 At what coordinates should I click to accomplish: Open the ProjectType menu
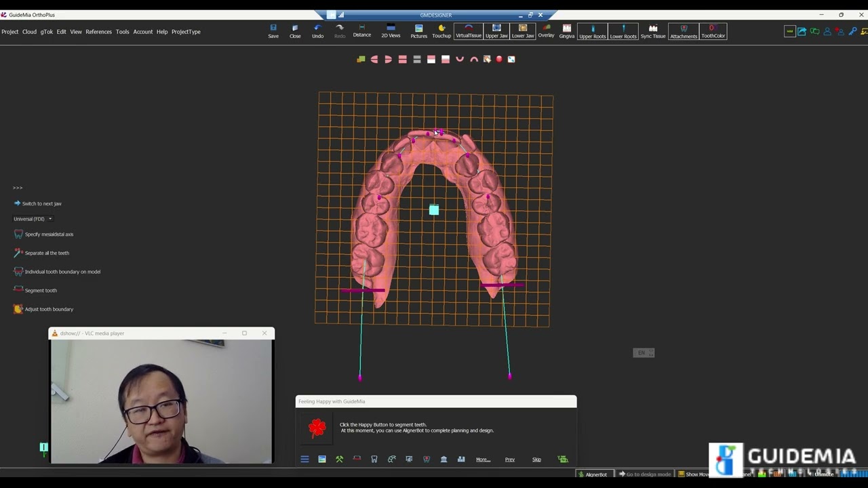[186, 32]
